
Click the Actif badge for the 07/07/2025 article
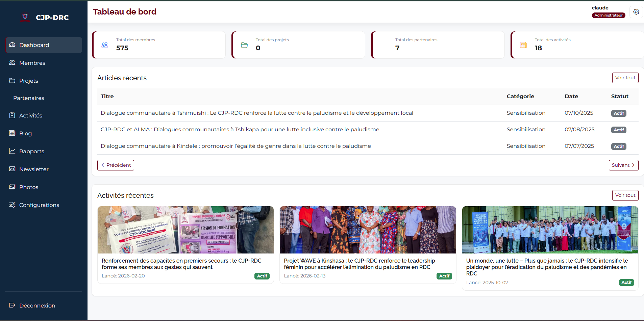(x=619, y=146)
